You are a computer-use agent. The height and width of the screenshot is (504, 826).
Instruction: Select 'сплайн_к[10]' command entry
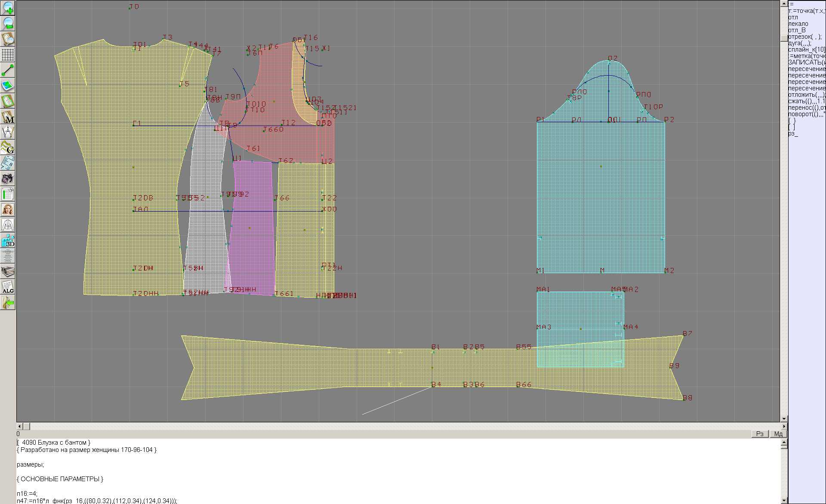[806, 49]
